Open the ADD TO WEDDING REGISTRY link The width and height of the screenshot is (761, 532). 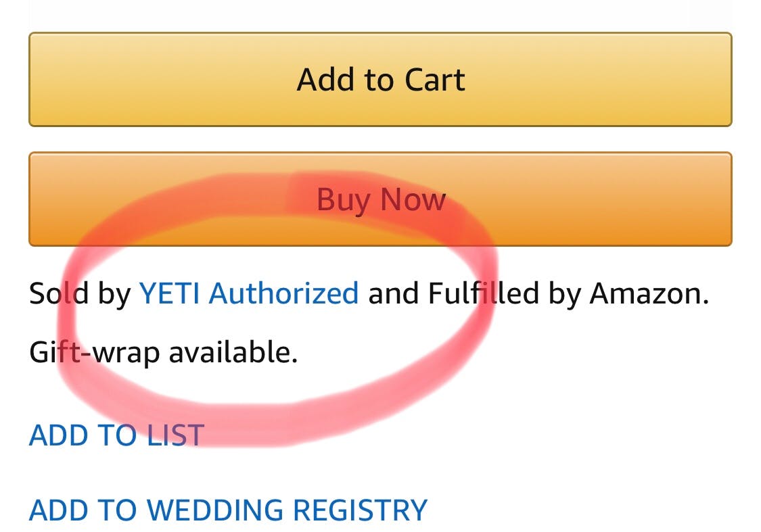[228, 510]
